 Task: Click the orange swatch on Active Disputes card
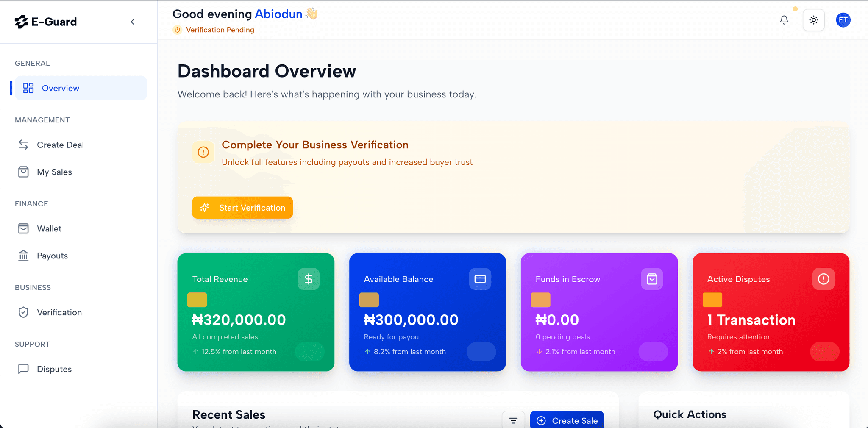712,300
